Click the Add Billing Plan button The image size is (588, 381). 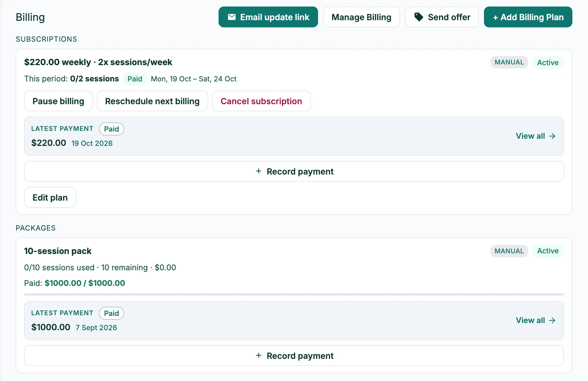point(528,17)
